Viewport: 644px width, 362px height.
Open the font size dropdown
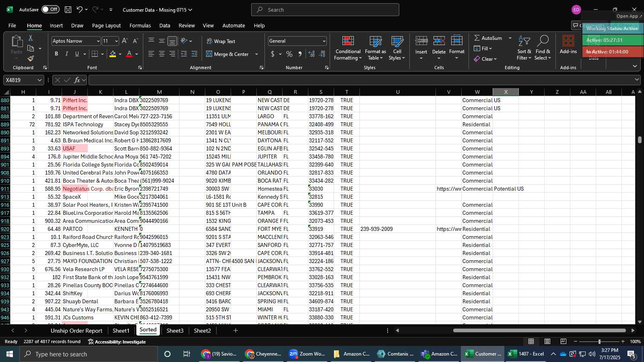[116, 41]
